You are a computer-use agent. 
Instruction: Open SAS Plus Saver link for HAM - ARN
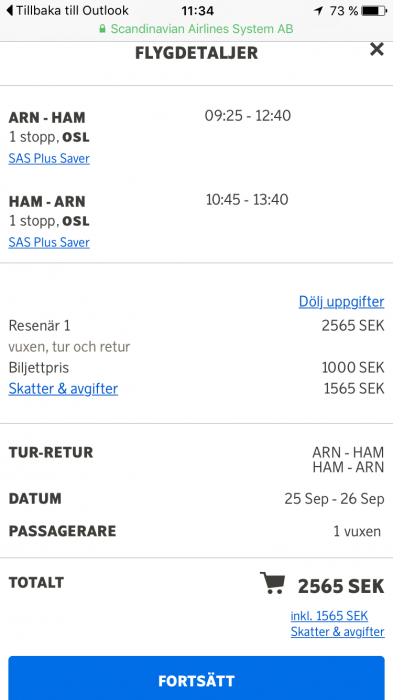pos(49,242)
